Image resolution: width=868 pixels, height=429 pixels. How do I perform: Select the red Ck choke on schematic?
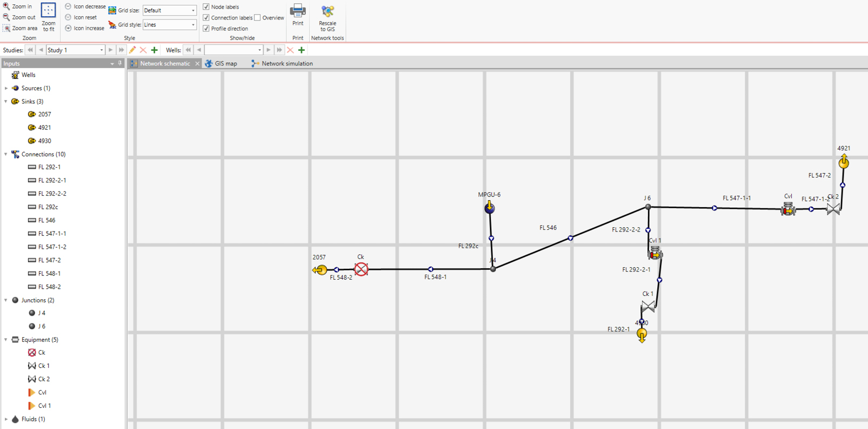tap(361, 269)
